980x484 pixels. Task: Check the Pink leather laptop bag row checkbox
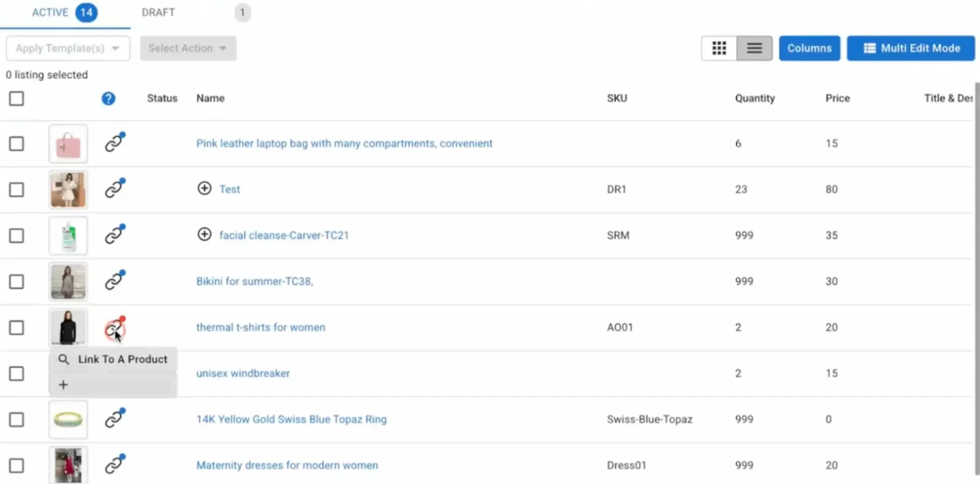click(x=17, y=144)
